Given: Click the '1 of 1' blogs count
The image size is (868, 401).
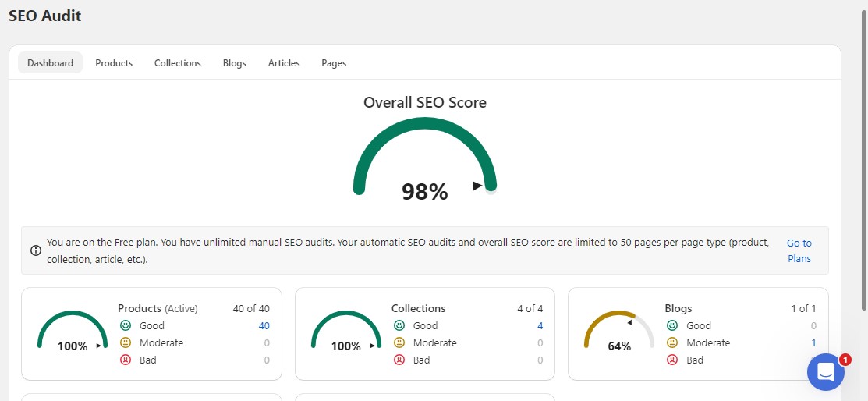Looking at the screenshot, I should coord(804,308).
